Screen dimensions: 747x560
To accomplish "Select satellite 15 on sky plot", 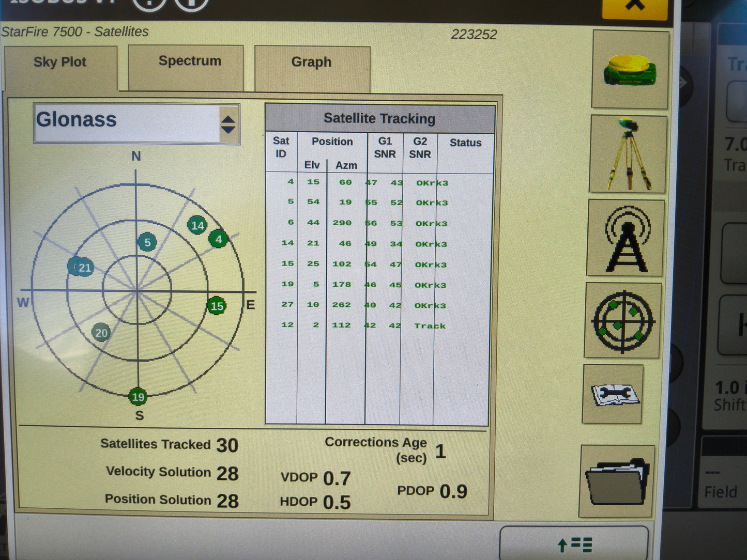I will tap(217, 306).
